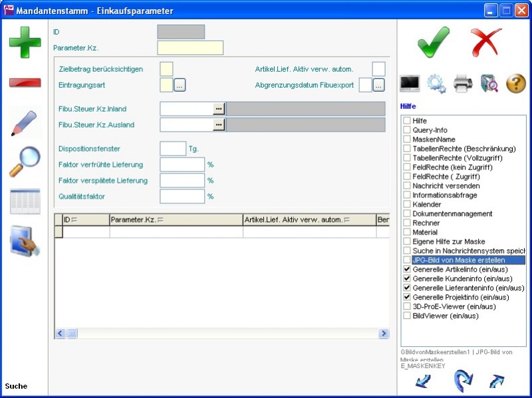Click the Dispositionsfenster input field
The width and height of the screenshot is (532, 398).
[173, 149]
